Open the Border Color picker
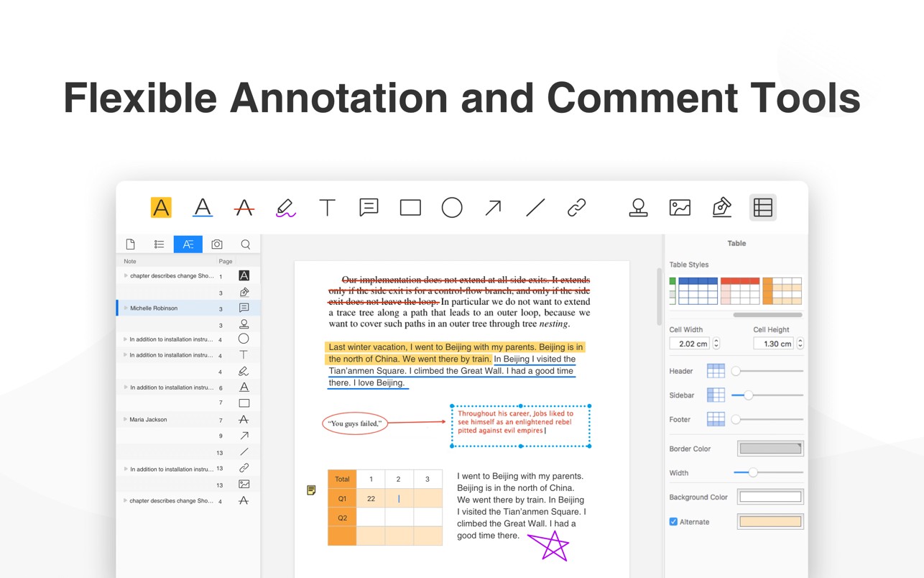Viewport: 924px width, 578px height. click(770, 449)
